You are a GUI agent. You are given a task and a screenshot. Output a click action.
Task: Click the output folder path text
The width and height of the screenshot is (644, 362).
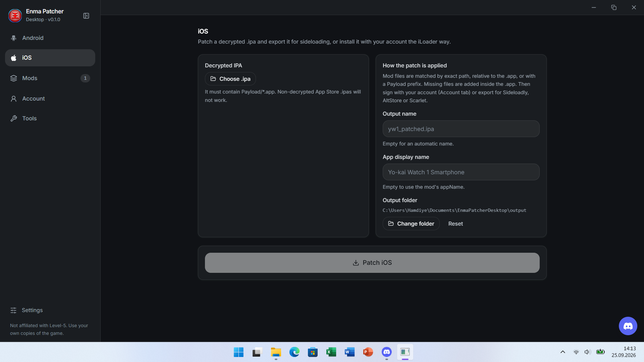click(x=454, y=210)
